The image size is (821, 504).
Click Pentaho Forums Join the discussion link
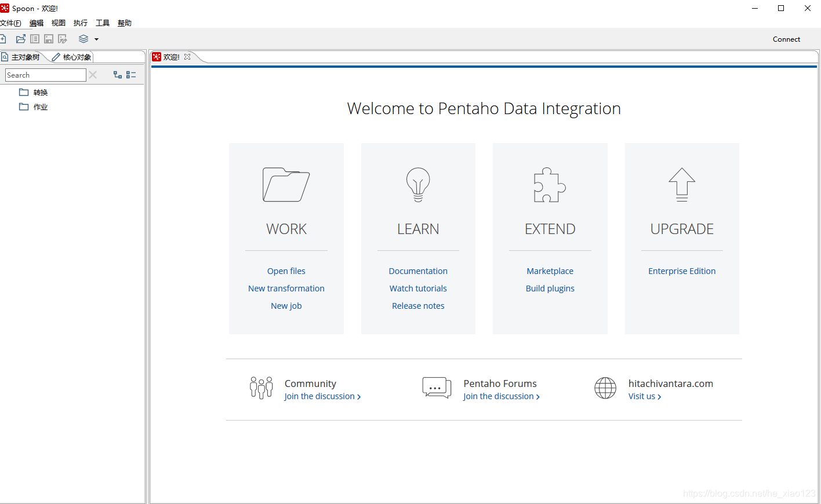(x=502, y=396)
